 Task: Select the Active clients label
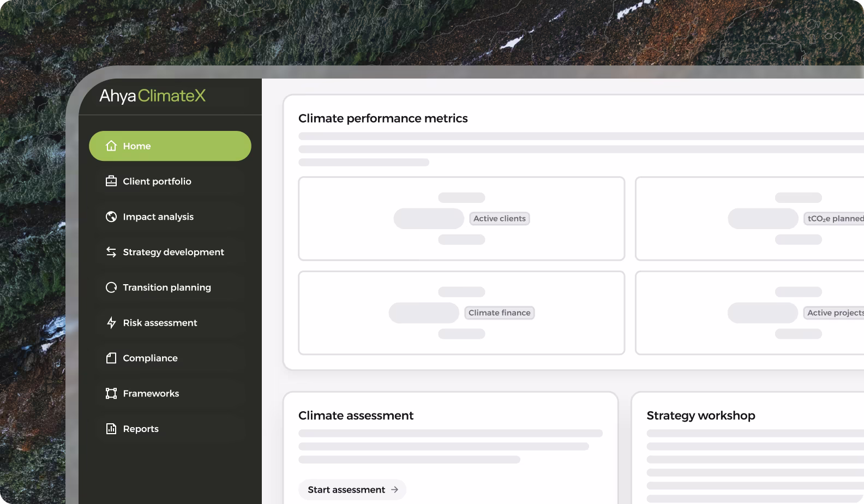pos(500,219)
